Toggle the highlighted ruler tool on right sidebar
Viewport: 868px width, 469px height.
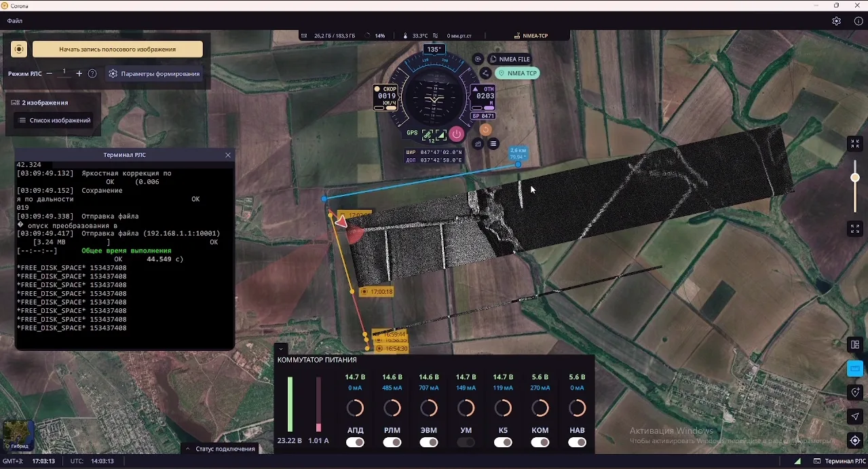click(855, 369)
